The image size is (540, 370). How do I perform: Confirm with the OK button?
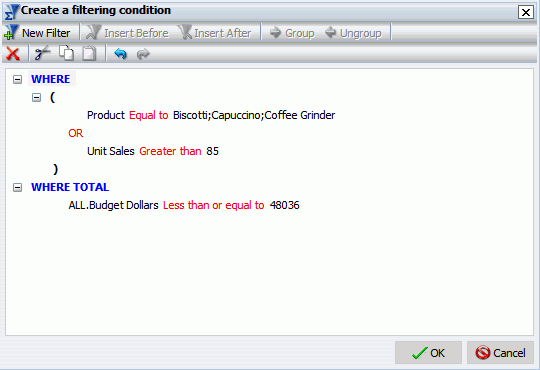click(x=428, y=352)
